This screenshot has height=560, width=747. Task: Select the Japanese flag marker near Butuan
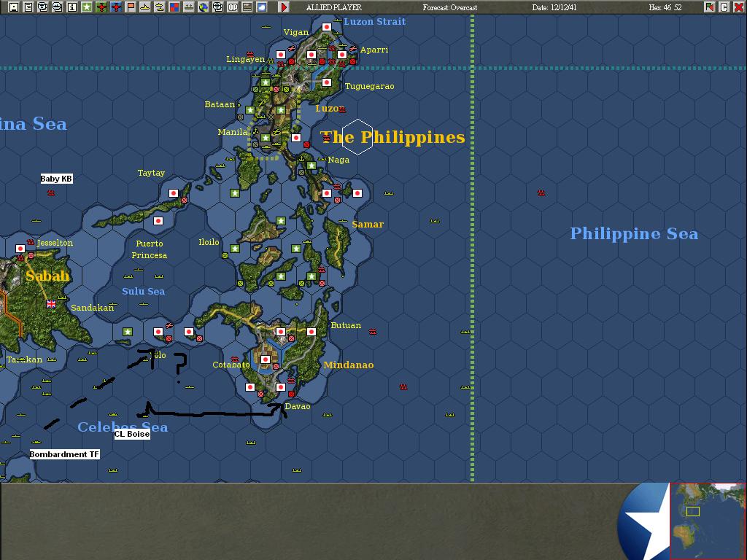click(311, 332)
